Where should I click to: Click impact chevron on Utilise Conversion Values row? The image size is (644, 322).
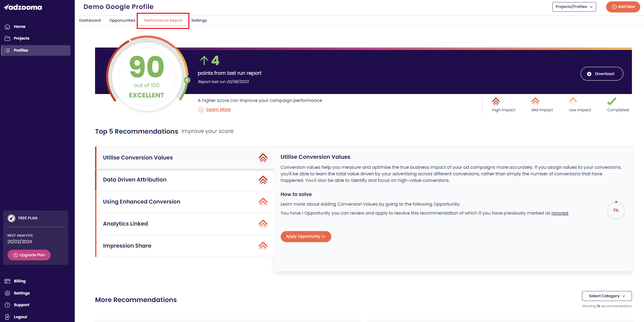[x=263, y=158]
